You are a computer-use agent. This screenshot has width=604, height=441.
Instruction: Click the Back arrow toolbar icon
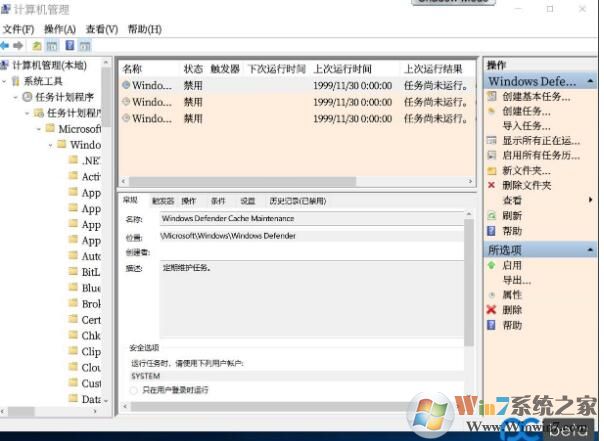pyautogui.click(x=5, y=46)
